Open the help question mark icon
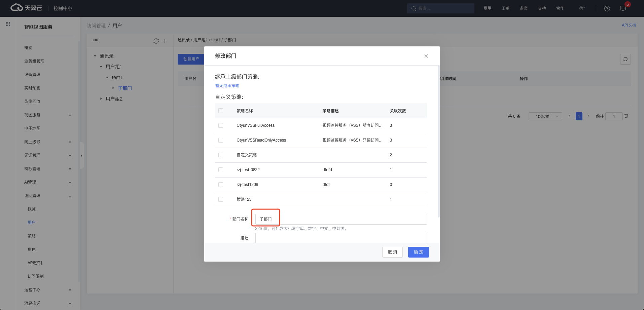 point(607,8)
